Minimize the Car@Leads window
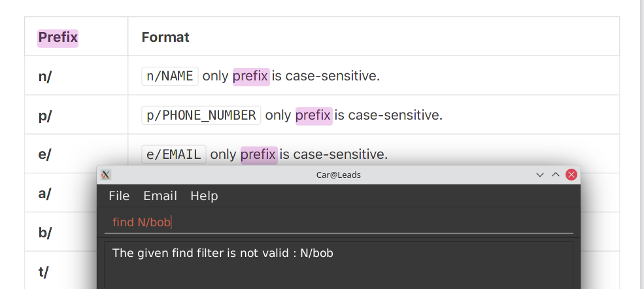 coord(540,175)
